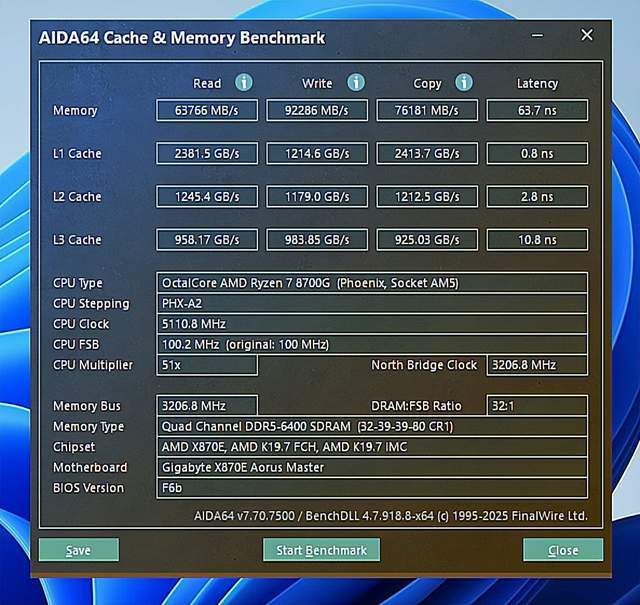Viewport: 640px width, 605px height.
Task: Select L3 Cache write 983.85 GB/s
Action: (x=317, y=240)
